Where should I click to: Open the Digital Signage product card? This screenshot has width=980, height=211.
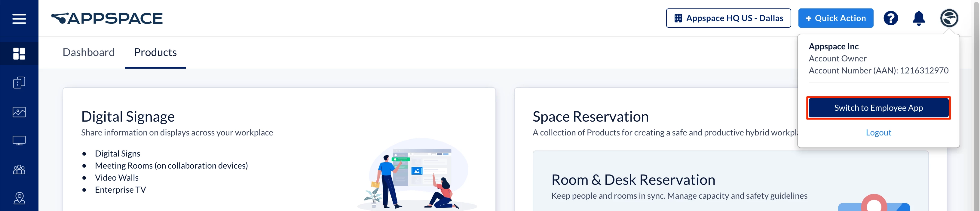(x=279, y=149)
